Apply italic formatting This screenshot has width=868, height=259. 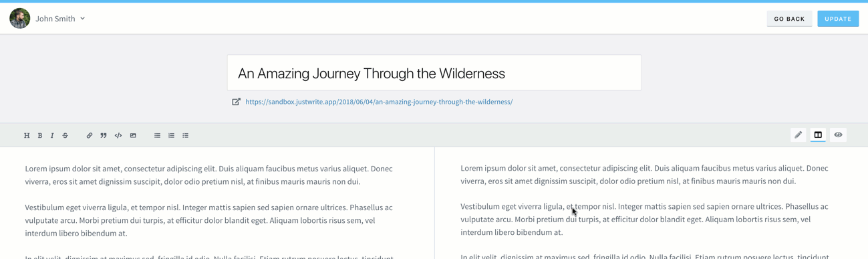(52, 135)
